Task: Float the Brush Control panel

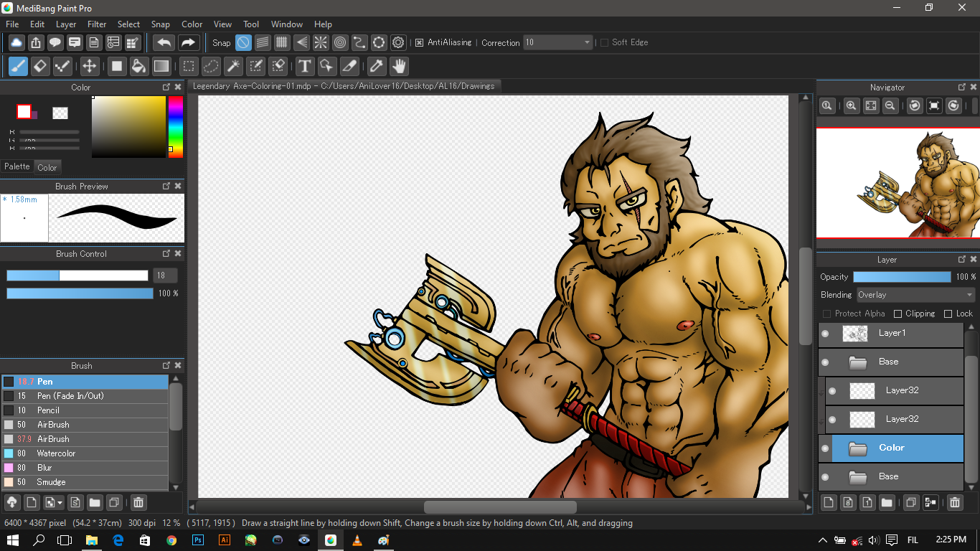Action: click(x=166, y=253)
